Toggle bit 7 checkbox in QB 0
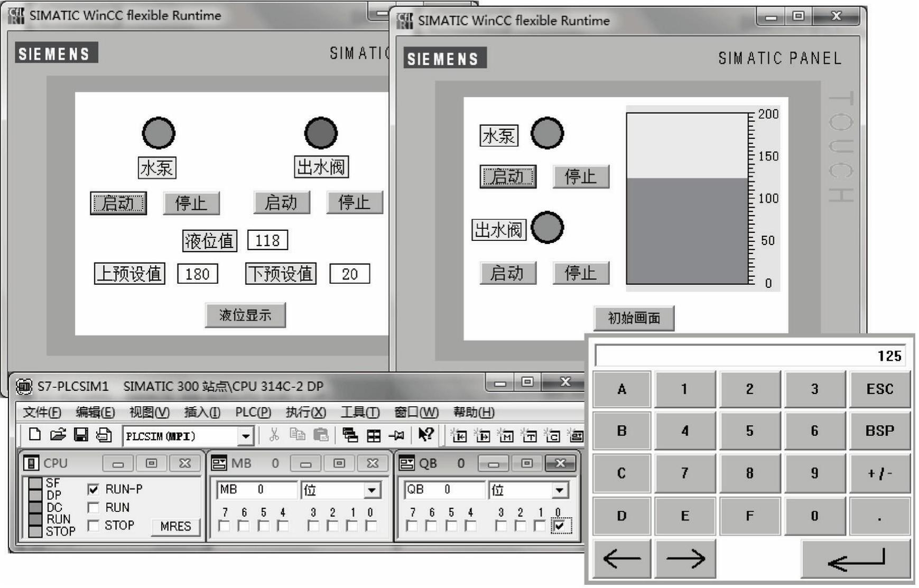Image resolution: width=919 pixels, height=588 pixels. point(412,526)
